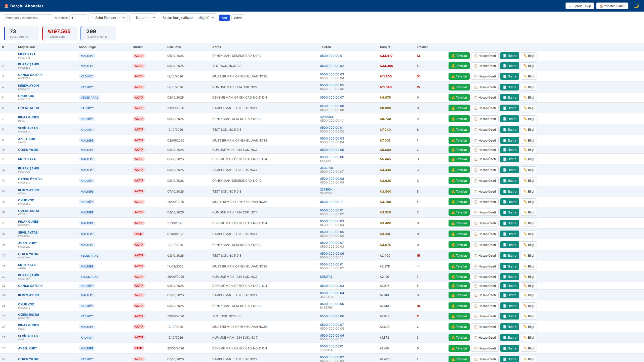Click the Min Borç input field
644x362 pixels.
78,18
